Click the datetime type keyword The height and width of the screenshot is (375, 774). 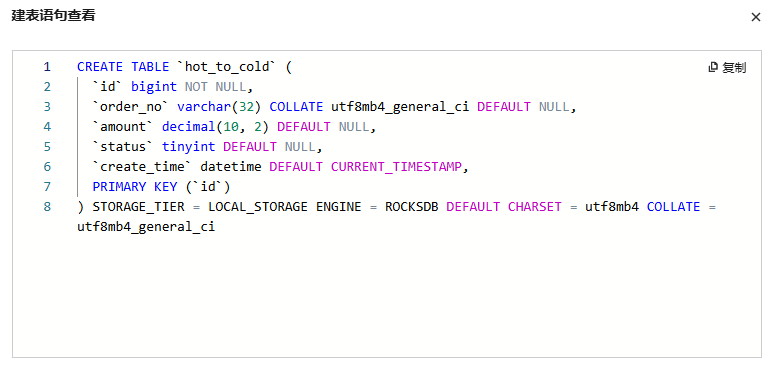(x=231, y=167)
